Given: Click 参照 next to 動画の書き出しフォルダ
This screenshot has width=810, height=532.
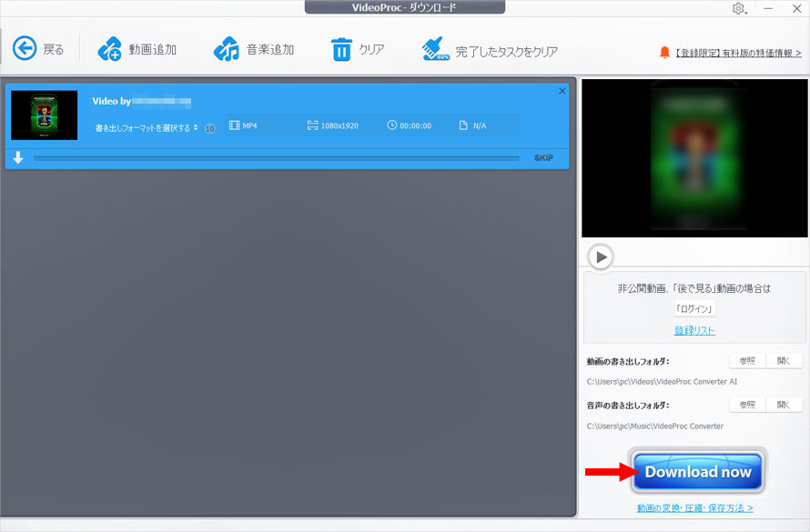Looking at the screenshot, I should pos(746,360).
